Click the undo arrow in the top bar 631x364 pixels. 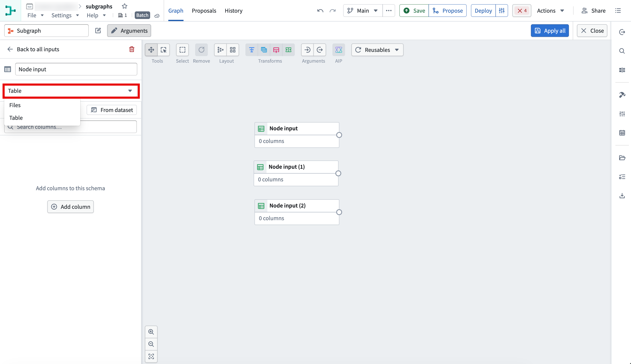point(320,11)
